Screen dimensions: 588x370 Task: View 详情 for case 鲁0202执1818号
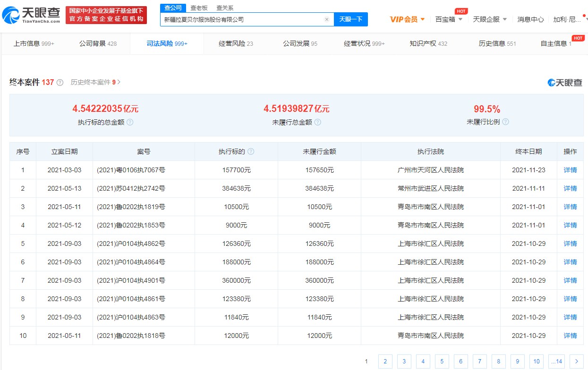pyautogui.click(x=570, y=336)
